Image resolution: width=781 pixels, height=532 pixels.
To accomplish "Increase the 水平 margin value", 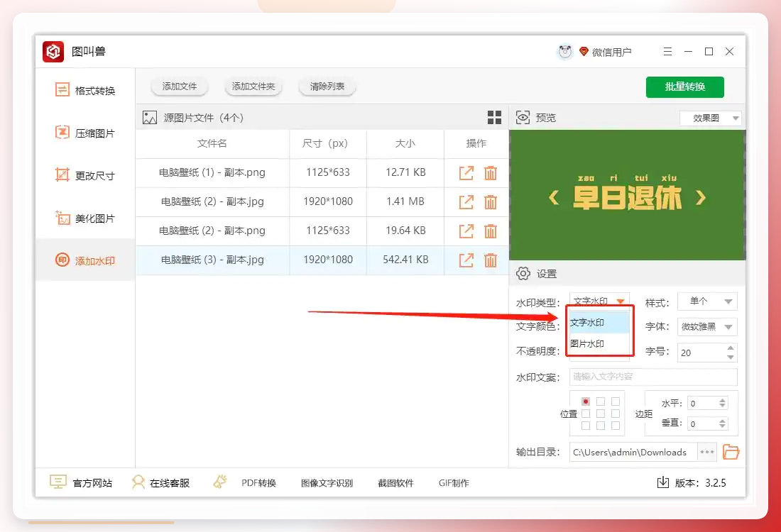I will 722,400.
